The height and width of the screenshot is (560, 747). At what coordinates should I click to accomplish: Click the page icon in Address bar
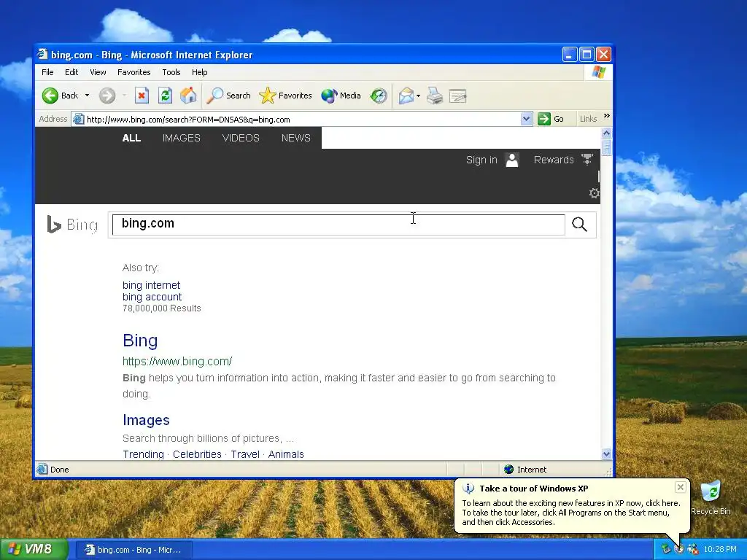[x=79, y=119]
